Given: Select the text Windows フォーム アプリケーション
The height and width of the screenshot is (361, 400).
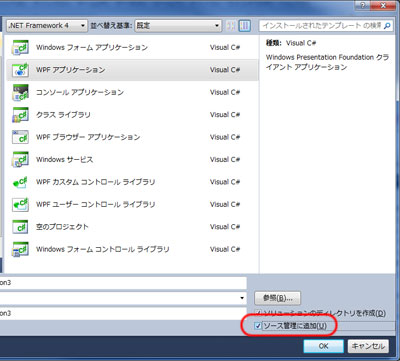Looking at the screenshot, I should [92, 47].
